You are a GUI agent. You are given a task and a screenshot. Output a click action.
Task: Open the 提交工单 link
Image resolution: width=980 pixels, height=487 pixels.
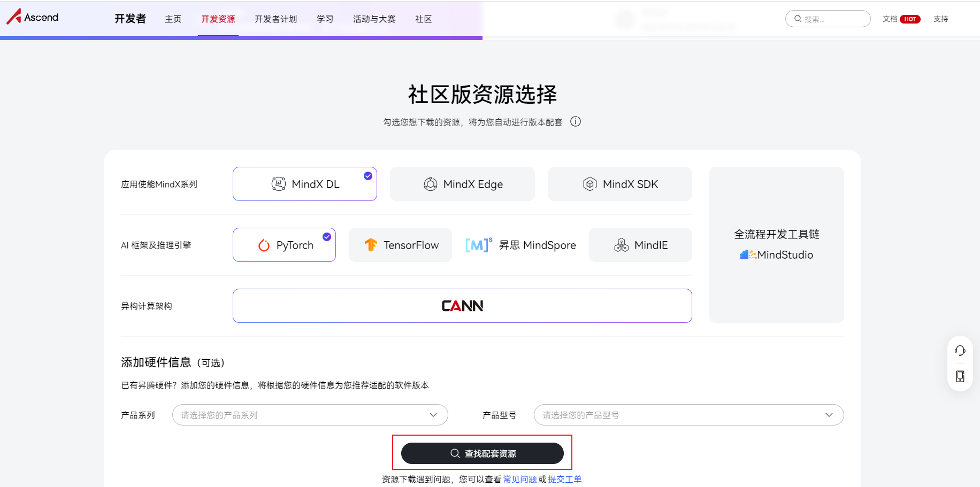pos(565,480)
